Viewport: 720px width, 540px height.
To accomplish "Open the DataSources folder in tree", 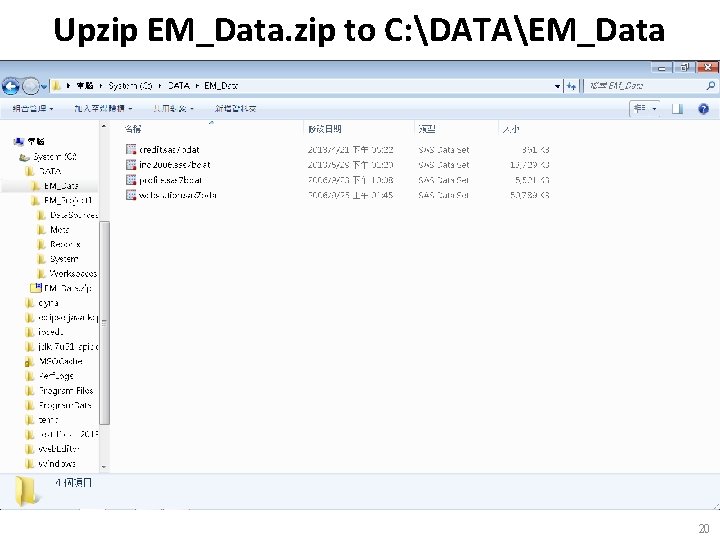I will 73,215.
